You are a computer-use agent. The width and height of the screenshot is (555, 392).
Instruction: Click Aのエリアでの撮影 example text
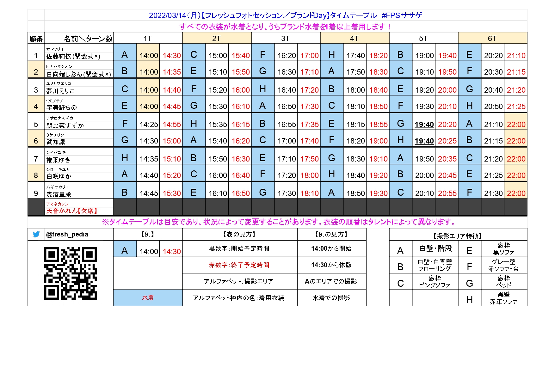click(331, 281)
